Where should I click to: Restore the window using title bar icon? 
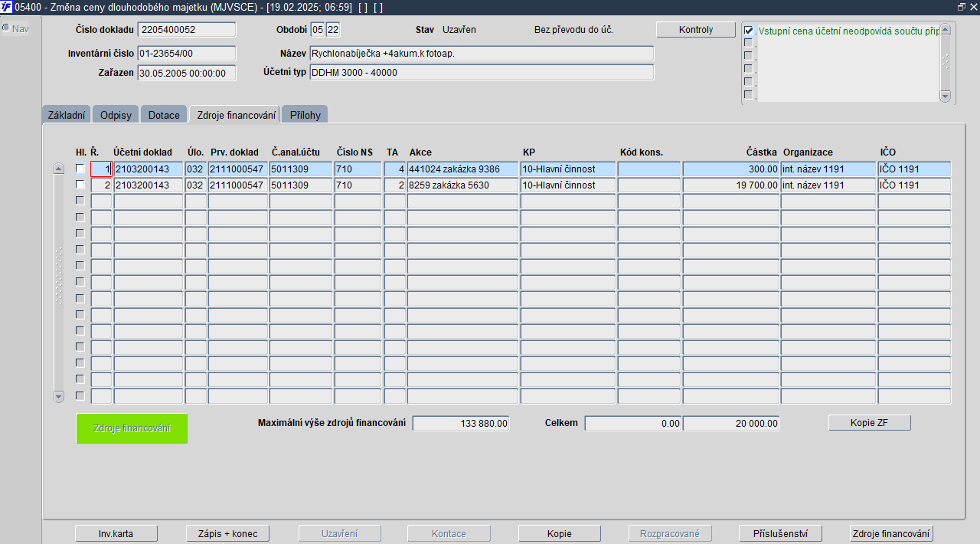[961, 7]
